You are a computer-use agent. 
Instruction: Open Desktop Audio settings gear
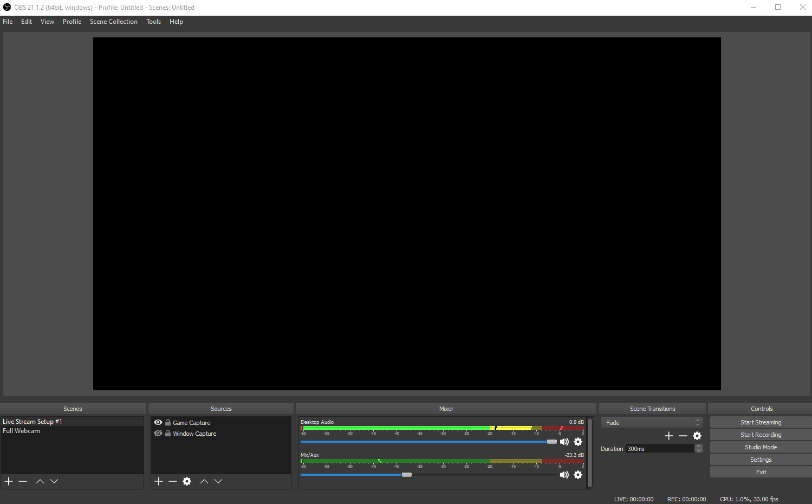(578, 442)
